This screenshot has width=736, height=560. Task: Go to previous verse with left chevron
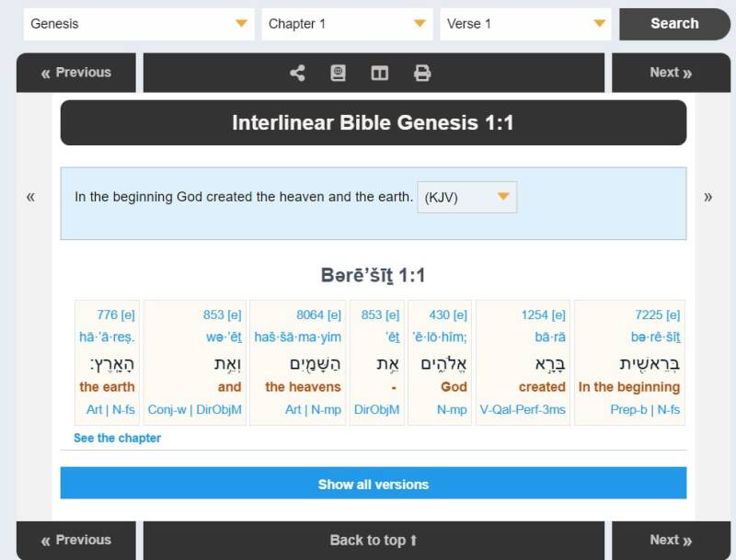point(30,196)
